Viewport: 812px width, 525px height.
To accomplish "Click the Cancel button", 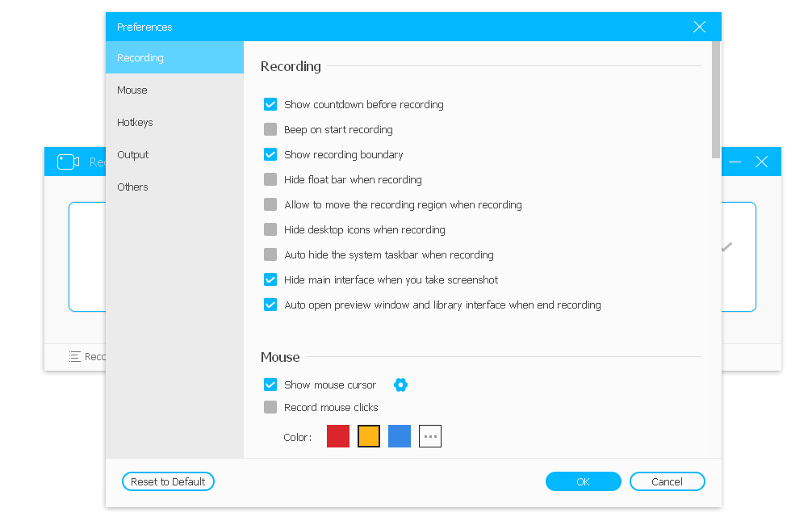I will (667, 481).
